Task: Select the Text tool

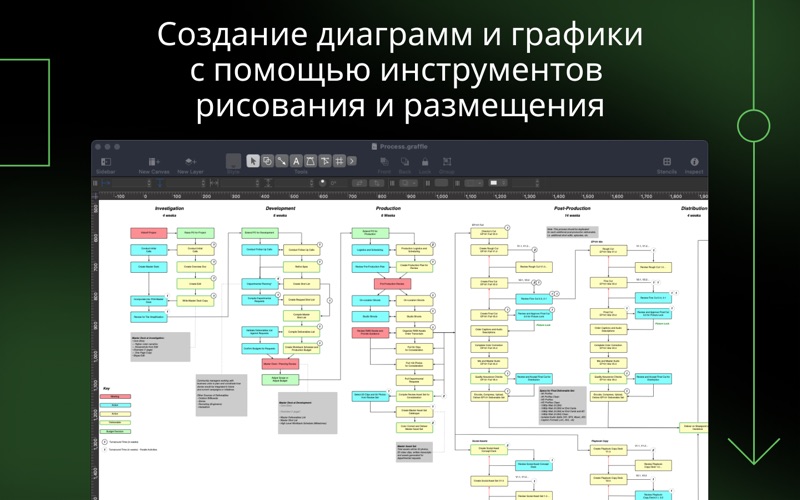Action: 296,161
